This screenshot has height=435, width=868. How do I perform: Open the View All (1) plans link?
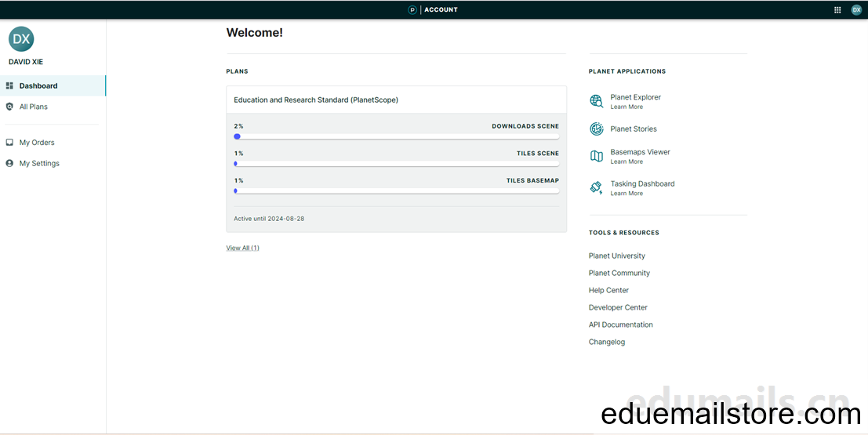242,248
